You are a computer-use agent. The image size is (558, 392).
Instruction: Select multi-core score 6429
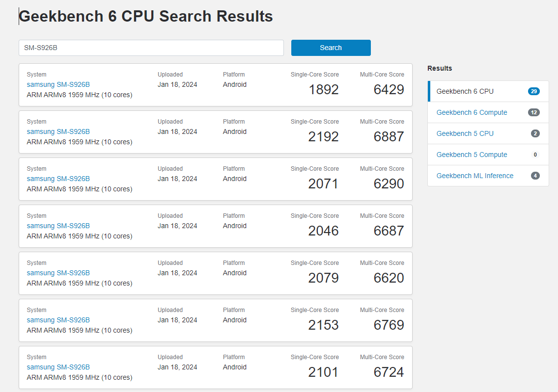pyautogui.click(x=389, y=90)
